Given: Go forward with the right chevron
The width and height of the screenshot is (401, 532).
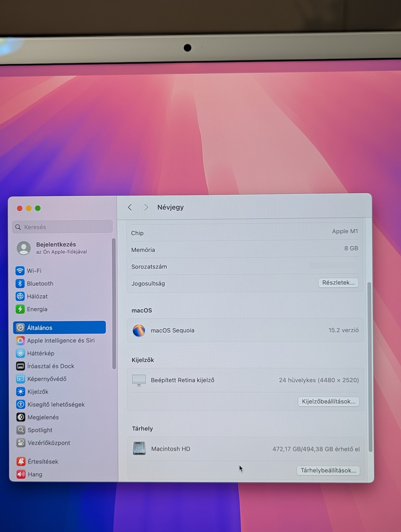Looking at the screenshot, I should pos(146,207).
